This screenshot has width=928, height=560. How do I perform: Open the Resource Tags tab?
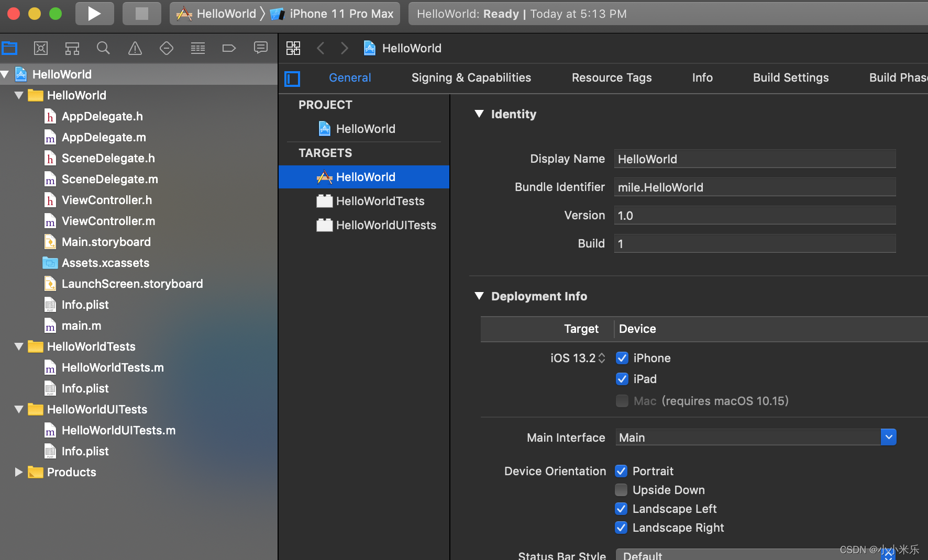[x=612, y=77]
